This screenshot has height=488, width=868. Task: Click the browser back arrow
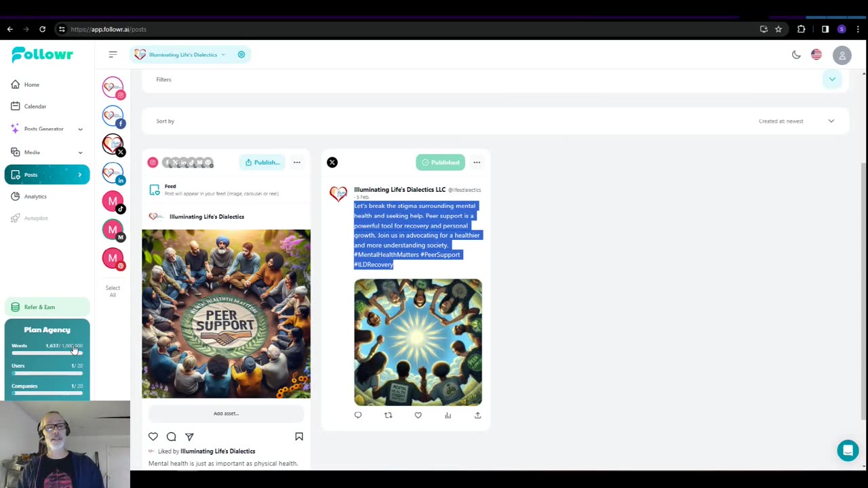pyautogui.click(x=9, y=29)
